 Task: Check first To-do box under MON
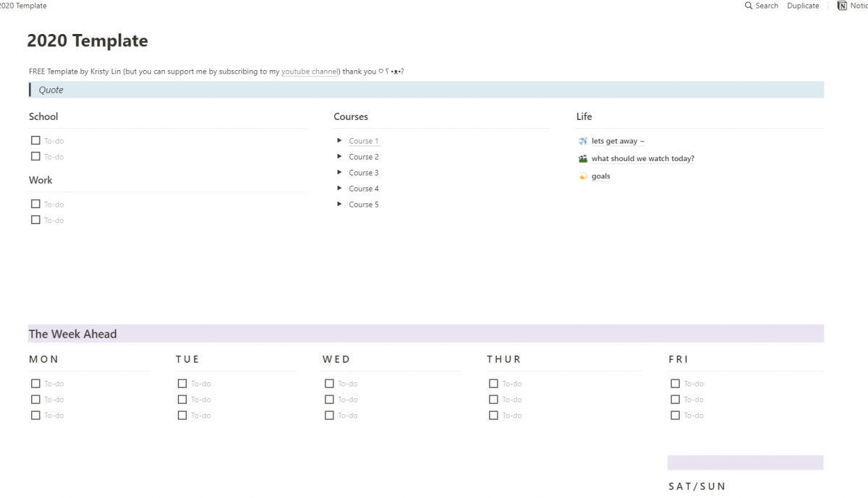pyautogui.click(x=35, y=383)
